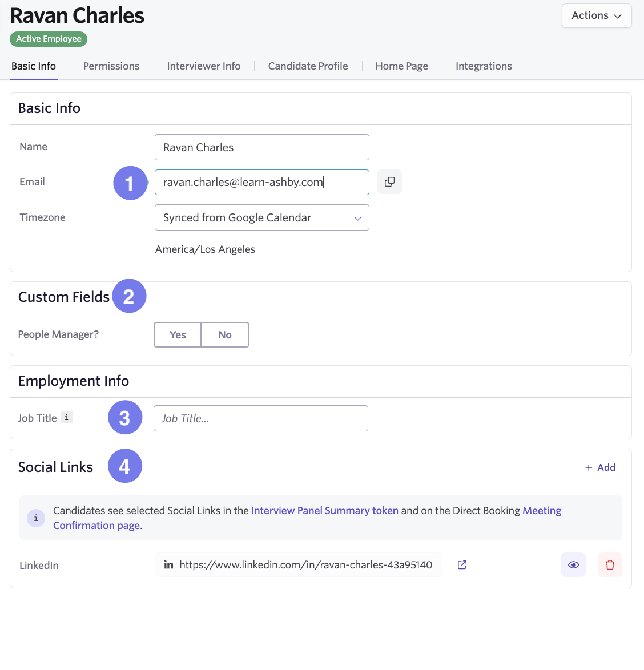Click the America/Los Angeles timezone text

click(205, 249)
